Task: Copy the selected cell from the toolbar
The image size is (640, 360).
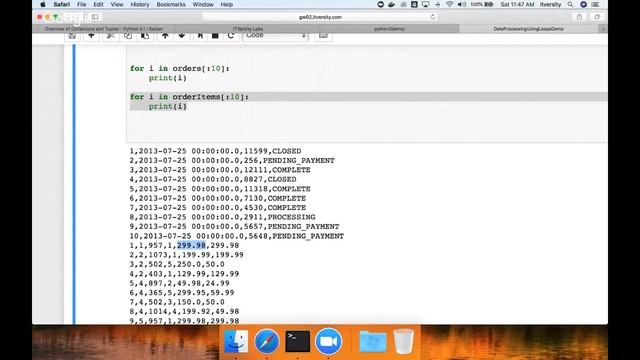Action: [x=128, y=36]
